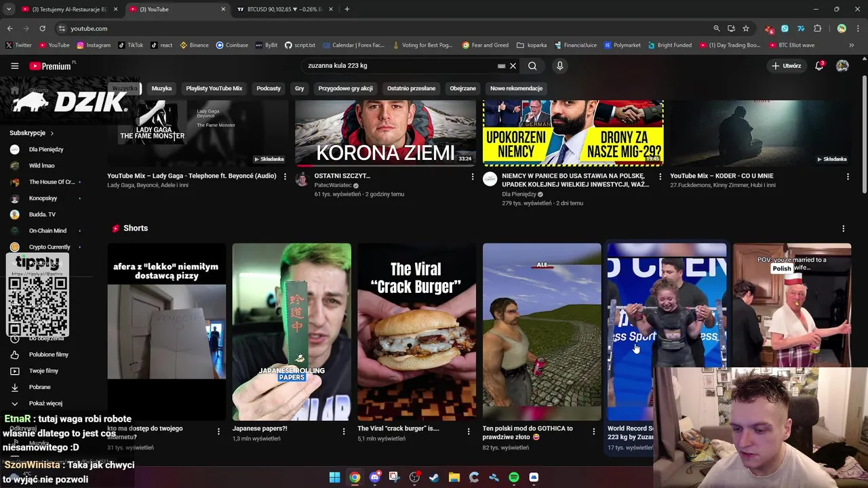Screen dimensions: 868x488
Task: Open Budda. TV subscription channel
Action: 42,214
